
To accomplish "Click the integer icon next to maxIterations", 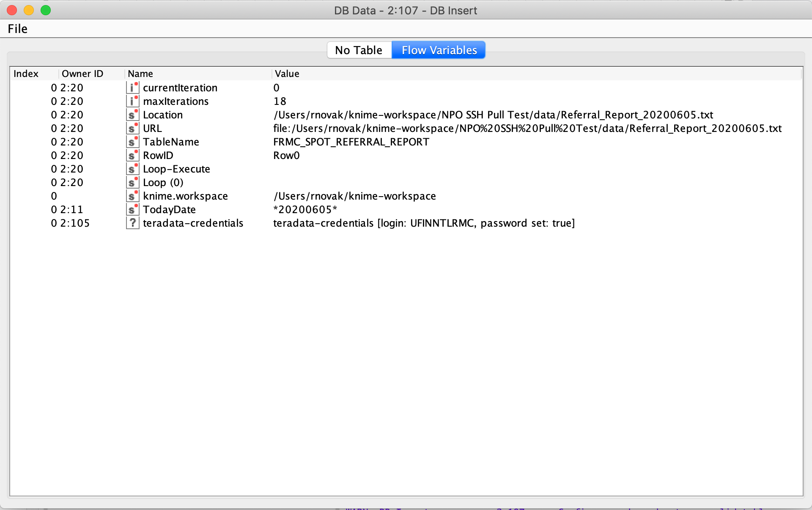I will pos(132,101).
